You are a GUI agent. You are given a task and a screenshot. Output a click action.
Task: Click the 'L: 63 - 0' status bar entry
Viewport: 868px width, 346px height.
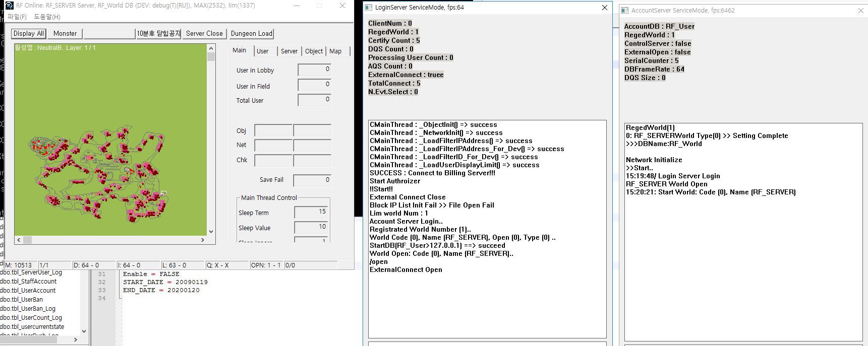click(183, 265)
